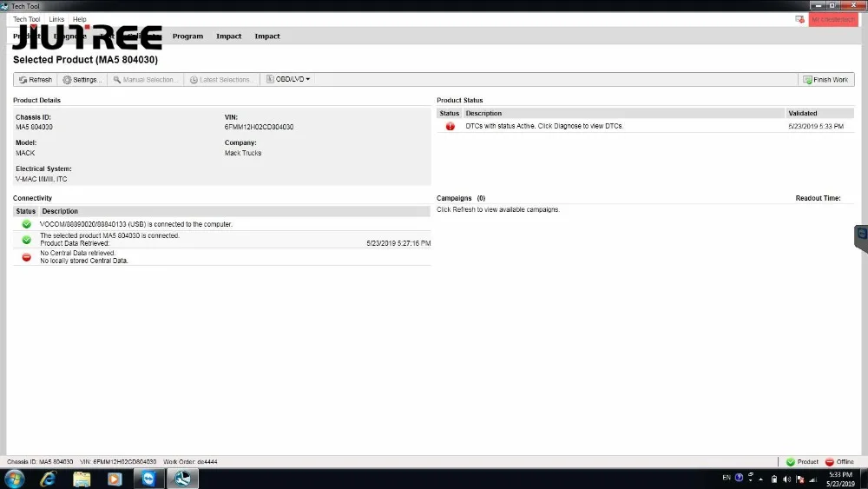Click red icon for No Central Data retrieved
Screen dimensions: 868x489
(26, 257)
